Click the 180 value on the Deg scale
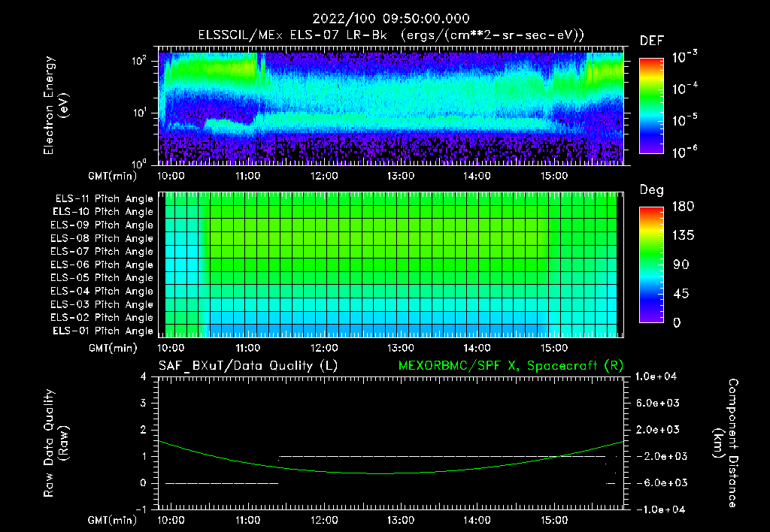 [683, 207]
